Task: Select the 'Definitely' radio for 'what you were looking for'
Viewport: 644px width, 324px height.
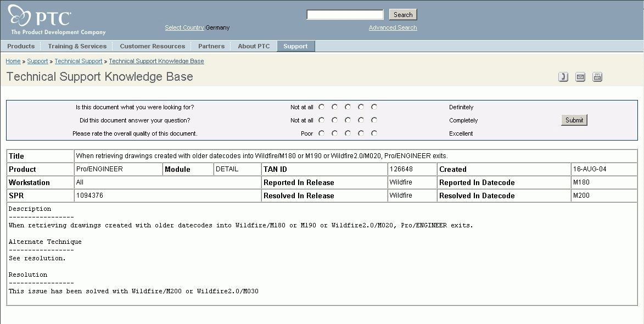Action: (374, 107)
